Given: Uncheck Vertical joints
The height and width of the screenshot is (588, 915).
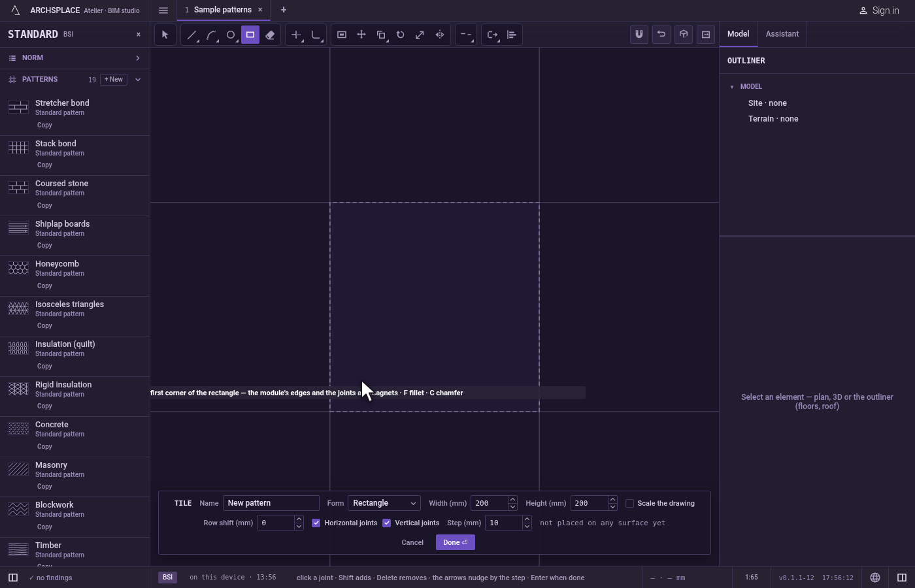Looking at the screenshot, I should pos(387,523).
